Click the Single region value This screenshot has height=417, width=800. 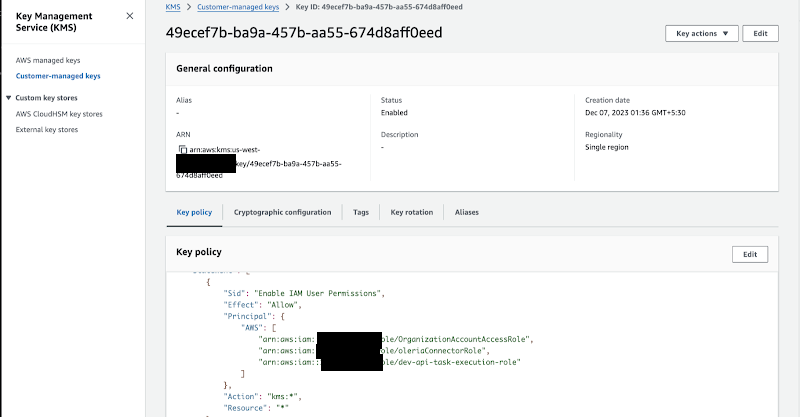click(x=607, y=147)
